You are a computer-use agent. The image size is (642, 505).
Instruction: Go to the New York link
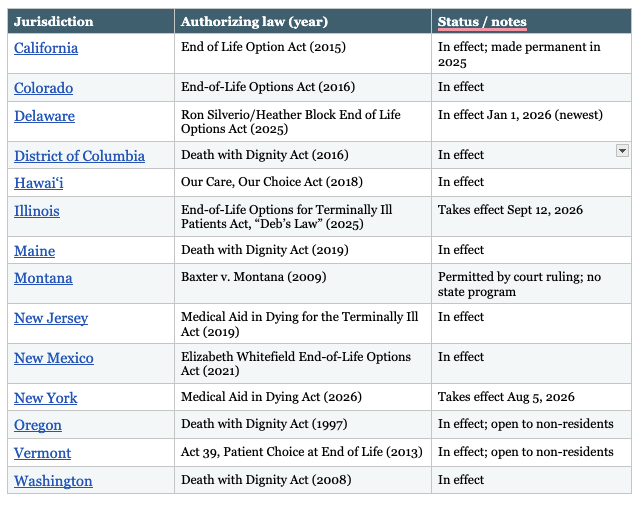click(x=45, y=398)
